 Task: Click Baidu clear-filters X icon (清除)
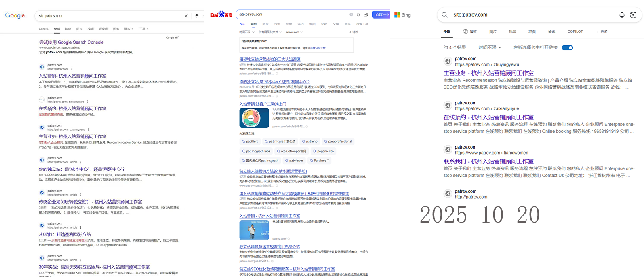point(350,32)
